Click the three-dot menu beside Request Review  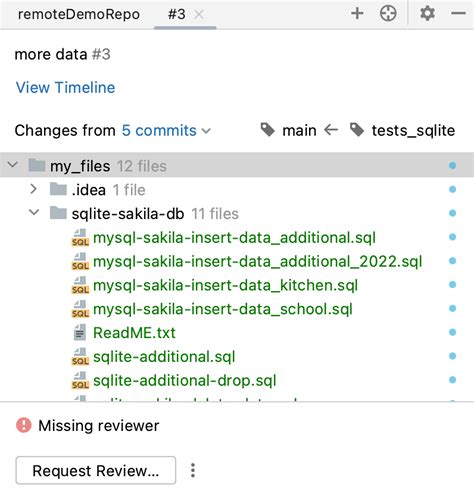pyautogui.click(x=193, y=470)
